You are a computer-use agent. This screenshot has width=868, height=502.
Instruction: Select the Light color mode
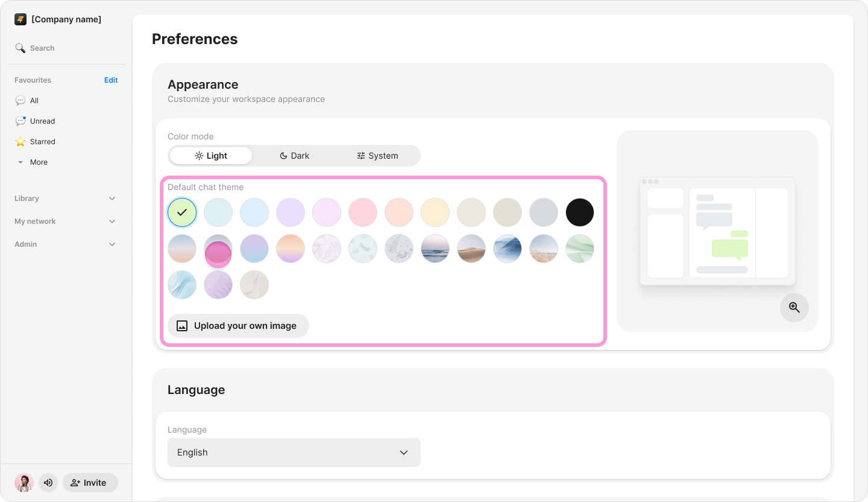[211, 156]
